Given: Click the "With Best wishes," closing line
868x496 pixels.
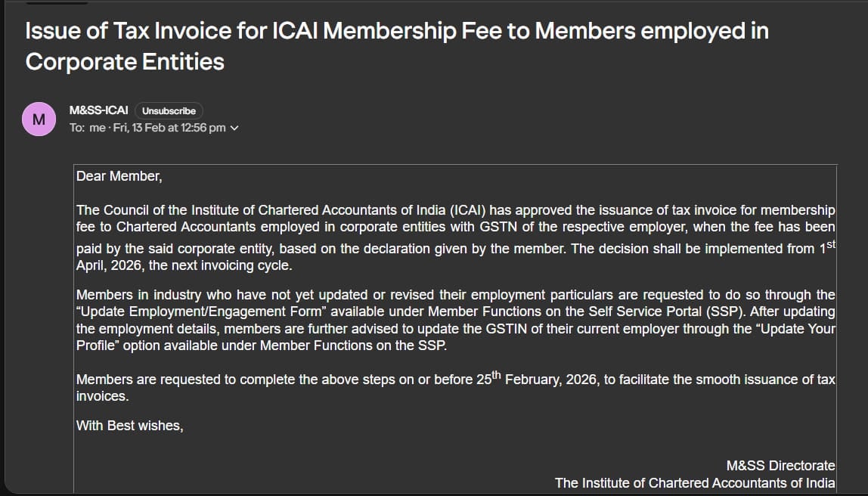Looking at the screenshot, I should coord(129,426).
